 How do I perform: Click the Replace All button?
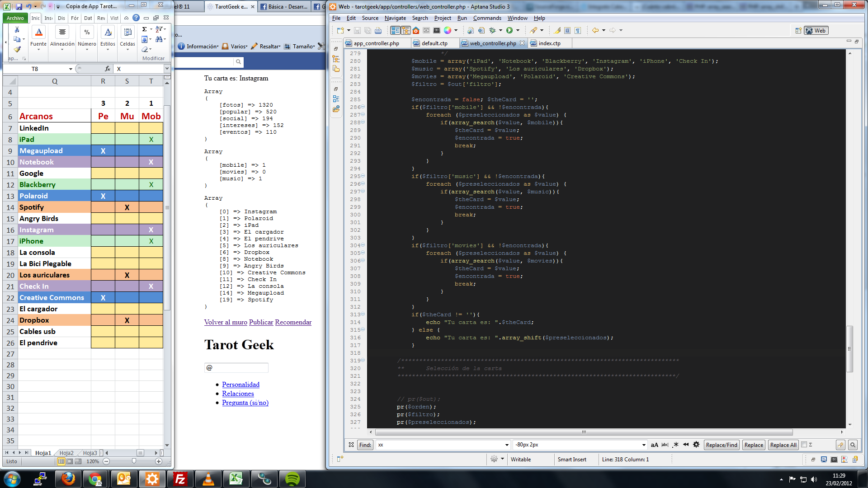point(783,445)
